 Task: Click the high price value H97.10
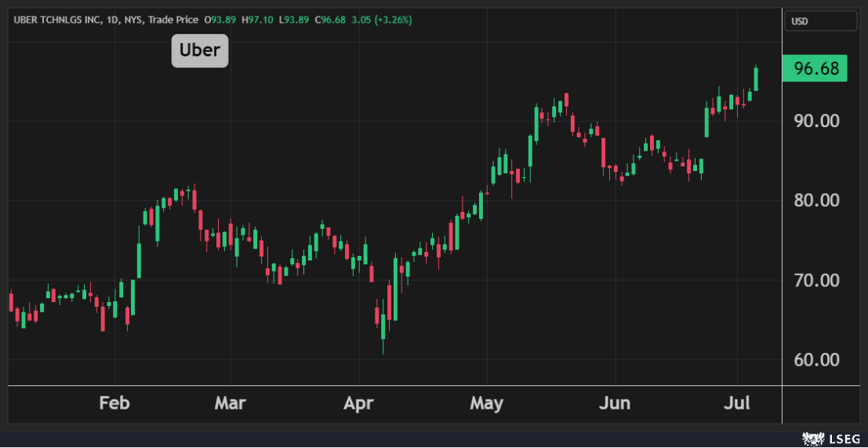(x=257, y=19)
